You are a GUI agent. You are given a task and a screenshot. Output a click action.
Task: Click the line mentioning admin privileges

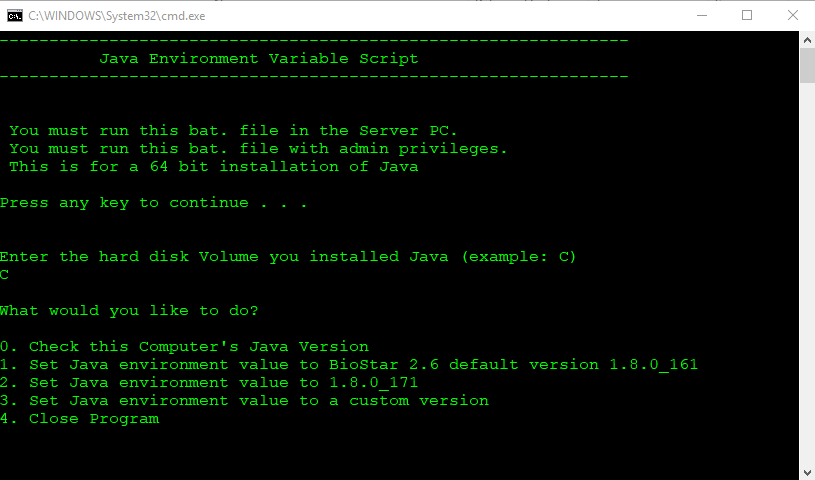[258, 149]
